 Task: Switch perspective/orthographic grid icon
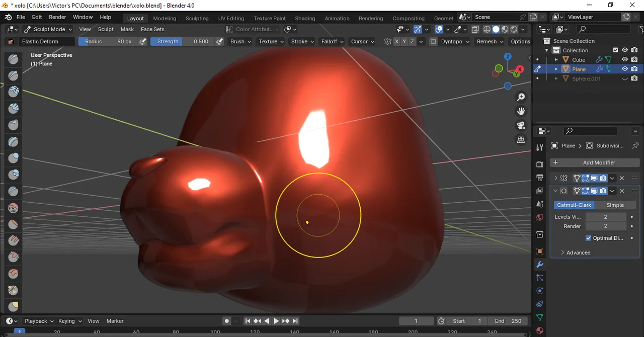pyautogui.click(x=521, y=140)
